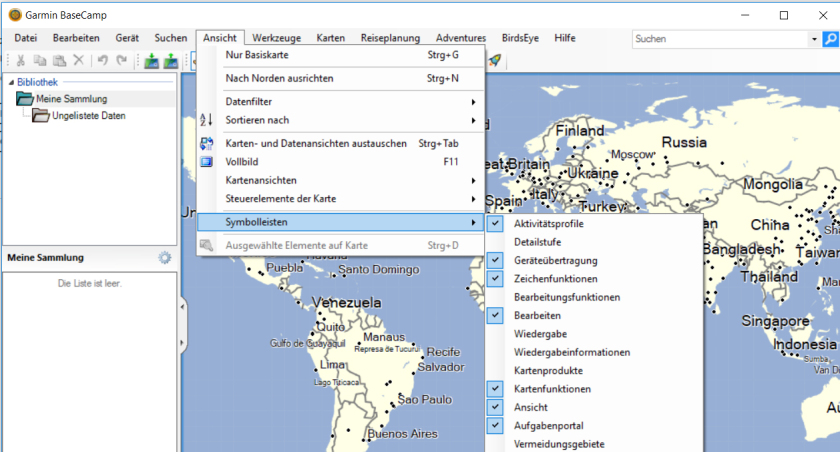Click the delete X icon in toolbar
Viewport: 840px width, 452px height.
[78, 61]
